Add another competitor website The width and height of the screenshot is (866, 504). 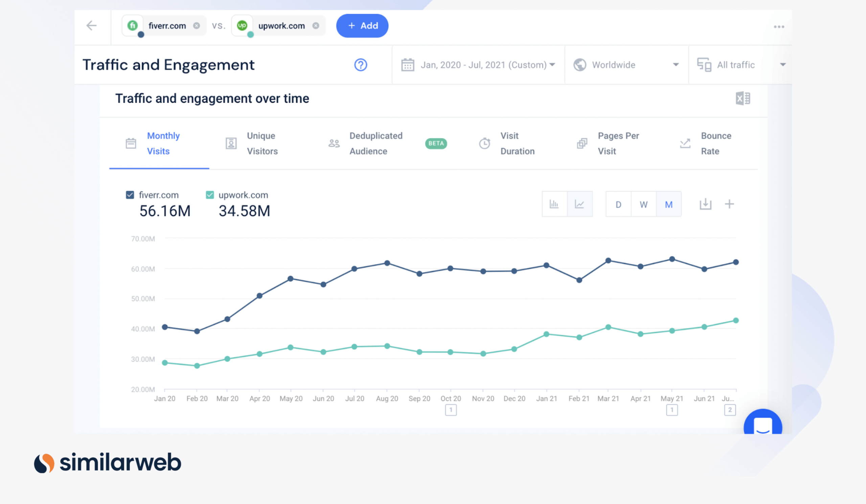pos(362,26)
